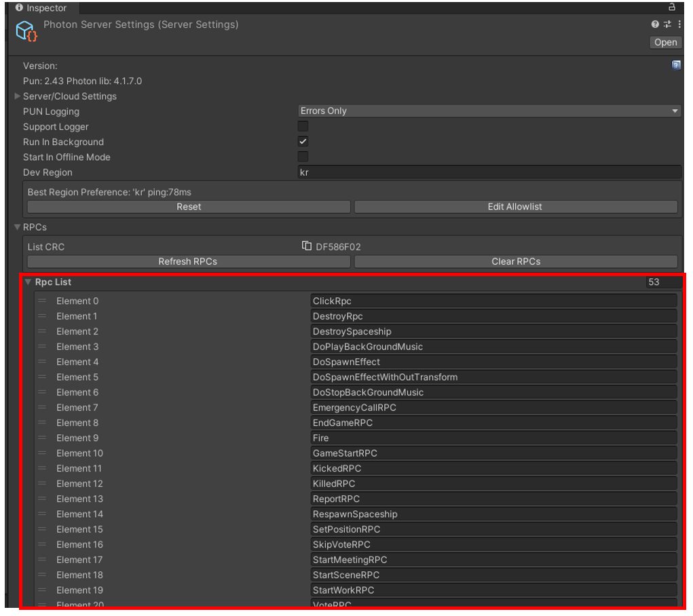
Task: Click the Photon Server Settings title
Action: pos(141,24)
